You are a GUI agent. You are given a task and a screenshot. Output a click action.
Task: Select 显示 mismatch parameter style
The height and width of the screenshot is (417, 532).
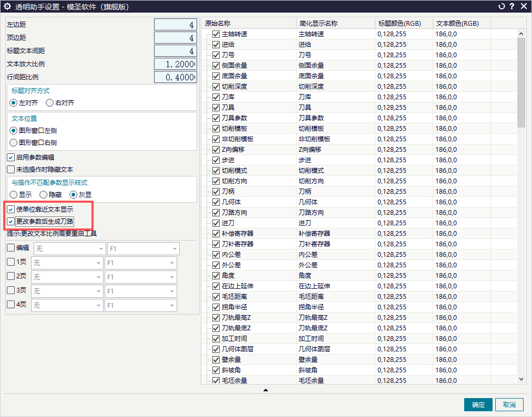coord(14,195)
